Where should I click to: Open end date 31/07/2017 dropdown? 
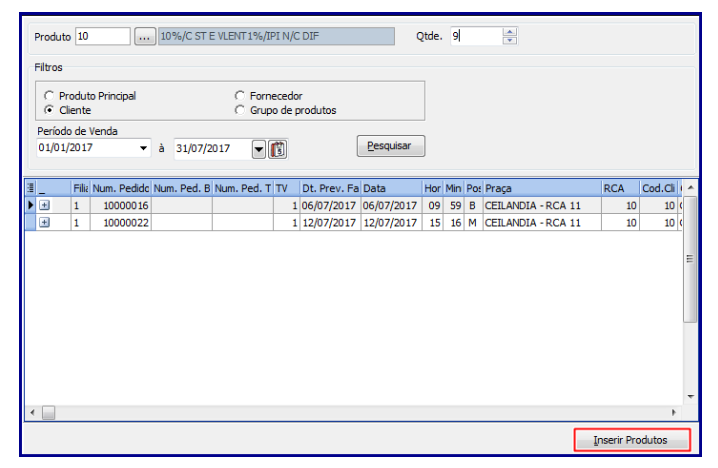[x=259, y=149]
